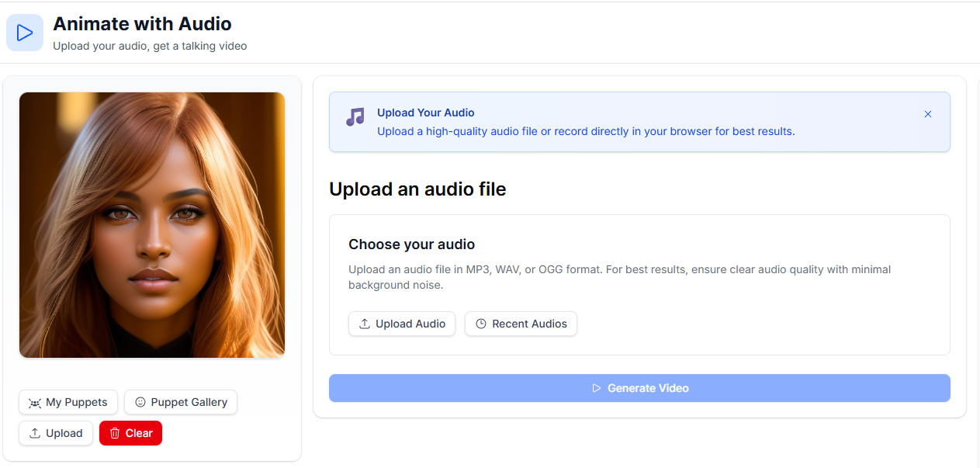Click the Upload Your Audio banner title
The height and width of the screenshot is (468, 980).
(425, 113)
